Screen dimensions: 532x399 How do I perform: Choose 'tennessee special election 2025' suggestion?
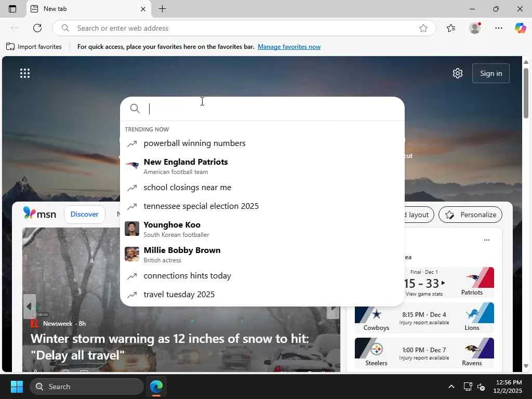[x=262, y=206]
